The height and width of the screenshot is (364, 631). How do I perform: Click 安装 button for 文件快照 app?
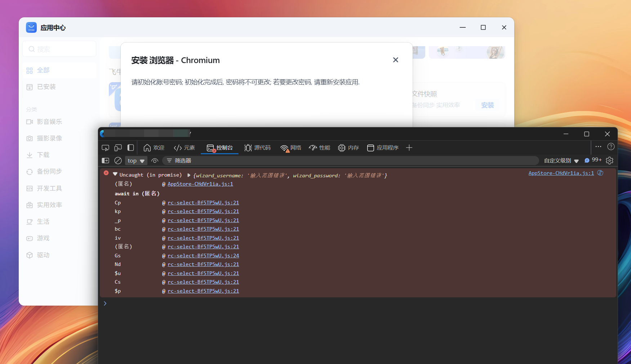click(x=487, y=105)
